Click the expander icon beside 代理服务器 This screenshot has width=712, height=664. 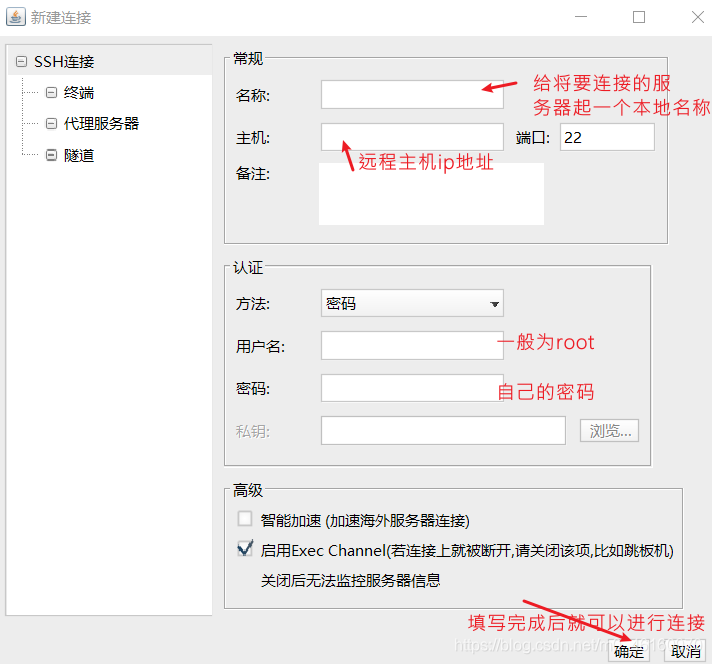[x=51, y=124]
